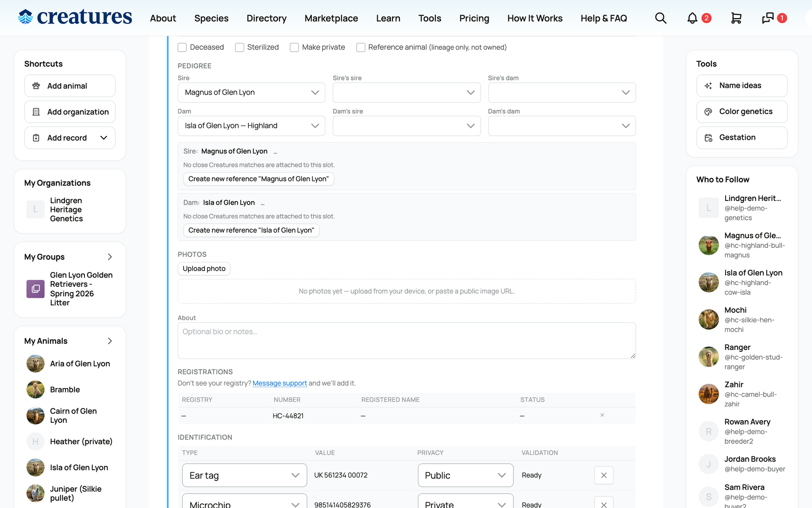Remove the HC-44821 registration row
Screen dimensions: 812x508
(602, 415)
